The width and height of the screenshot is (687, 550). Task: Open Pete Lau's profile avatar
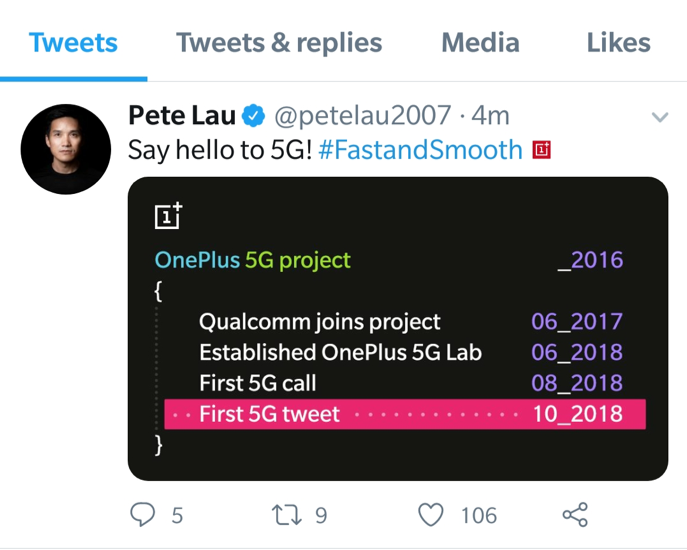65,148
